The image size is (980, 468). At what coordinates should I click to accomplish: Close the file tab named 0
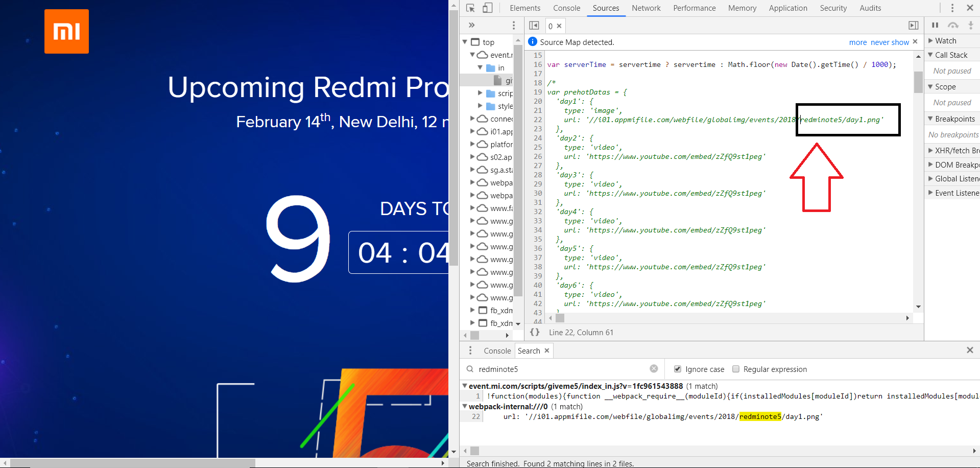click(x=559, y=26)
